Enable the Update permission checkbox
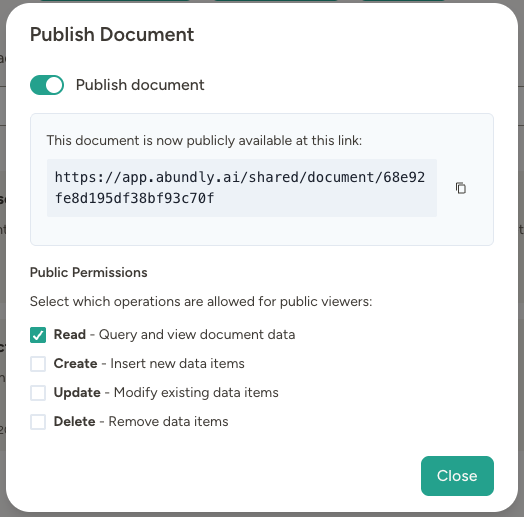Screen dimensions: 524x517 (x=38, y=393)
